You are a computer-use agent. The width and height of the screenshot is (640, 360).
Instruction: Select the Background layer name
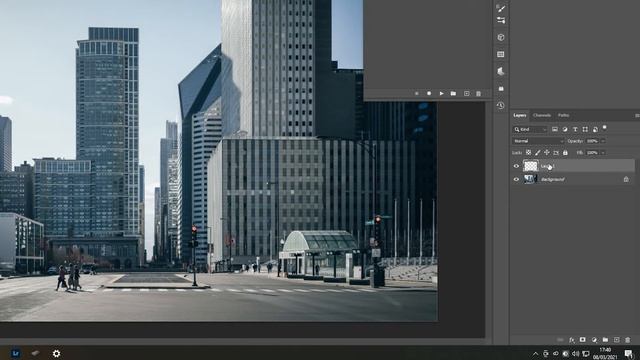point(553,179)
